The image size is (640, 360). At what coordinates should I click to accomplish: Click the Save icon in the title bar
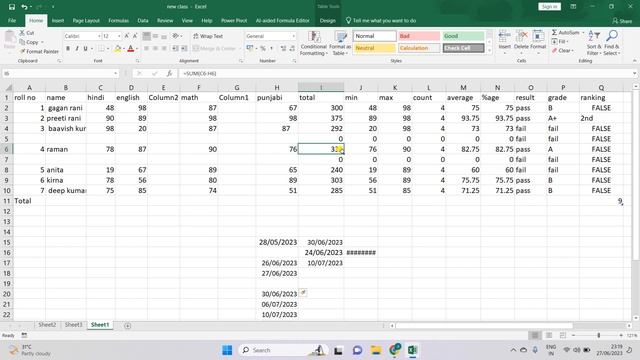(12, 7)
